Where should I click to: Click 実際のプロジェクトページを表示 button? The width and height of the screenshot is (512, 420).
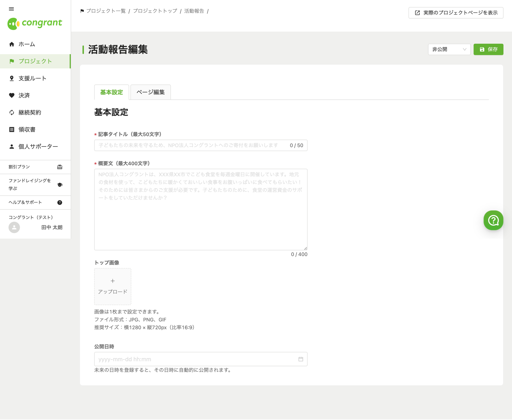[x=456, y=13]
